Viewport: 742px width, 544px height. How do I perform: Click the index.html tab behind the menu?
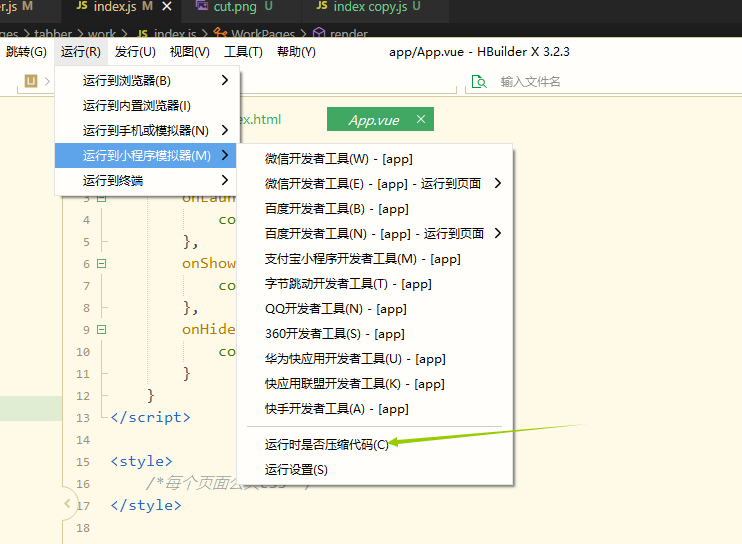point(261,119)
